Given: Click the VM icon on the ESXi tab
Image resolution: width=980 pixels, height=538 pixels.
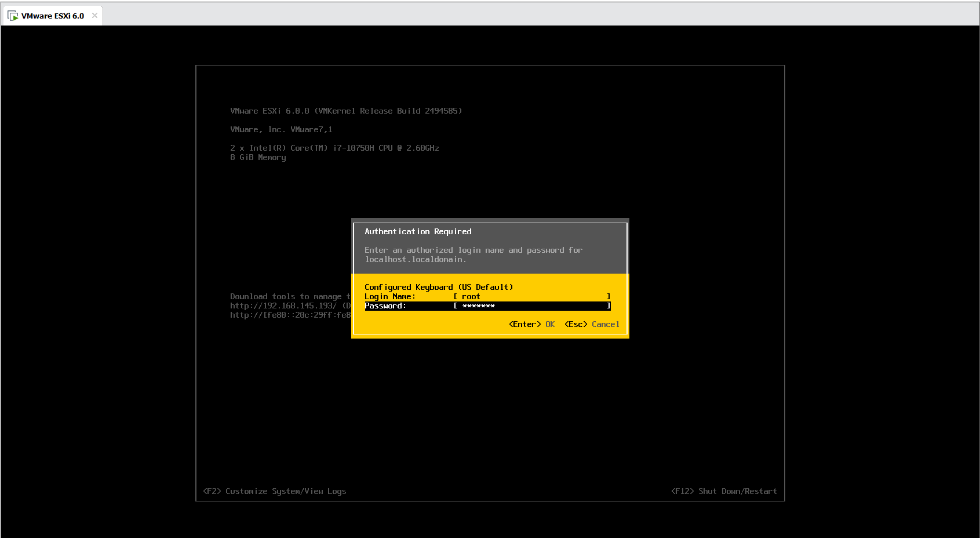Looking at the screenshot, I should [13, 16].
